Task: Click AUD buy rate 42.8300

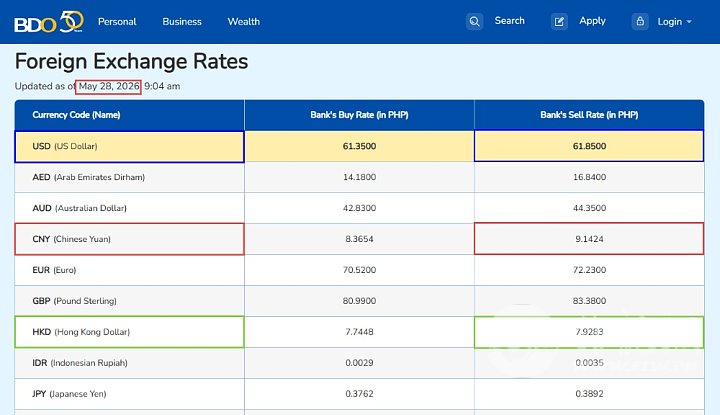Action: (x=359, y=208)
